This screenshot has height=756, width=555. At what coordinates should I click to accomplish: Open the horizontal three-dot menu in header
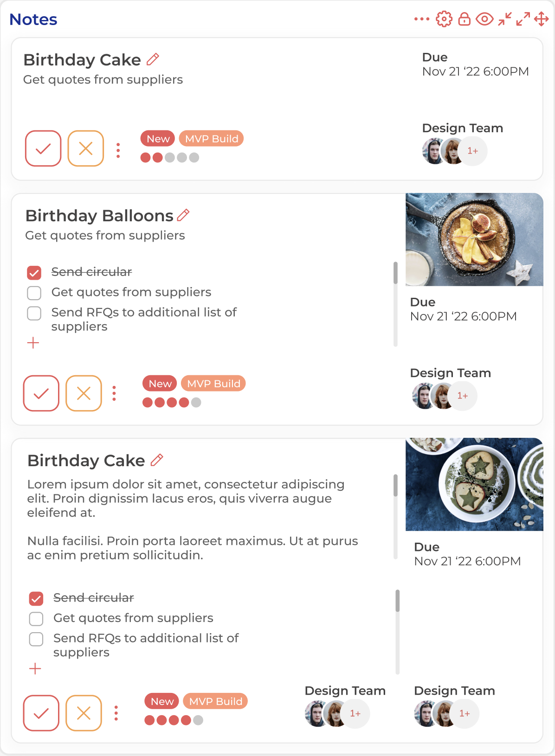click(x=422, y=19)
